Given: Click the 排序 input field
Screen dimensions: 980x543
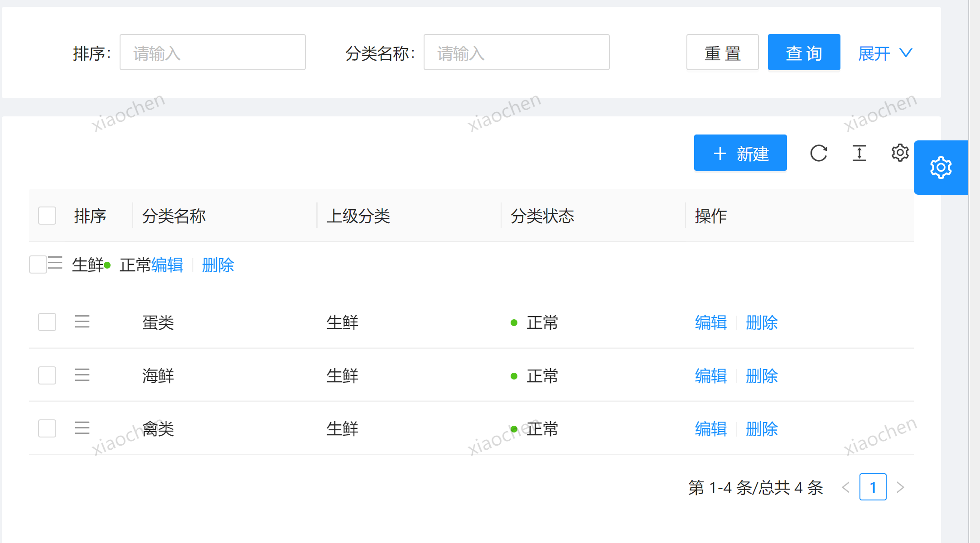Looking at the screenshot, I should click(212, 52).
